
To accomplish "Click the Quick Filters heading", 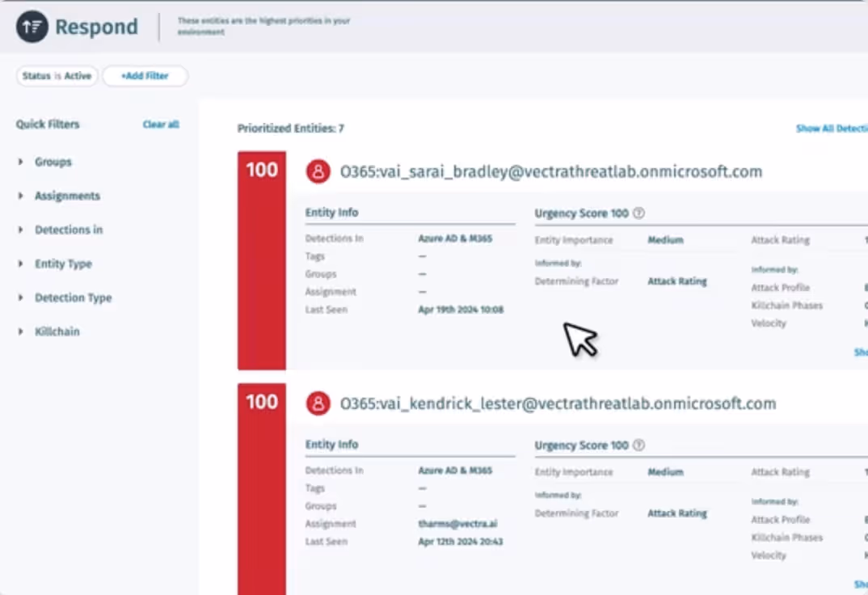I will (x=48, y=124).
